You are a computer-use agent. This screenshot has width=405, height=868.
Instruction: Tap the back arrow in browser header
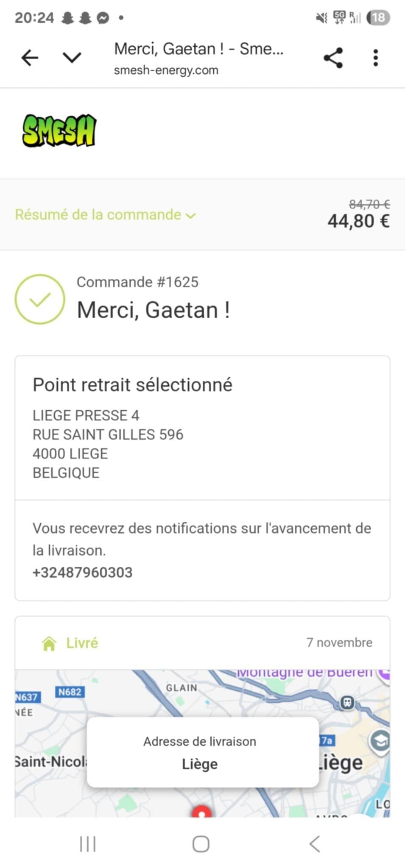[30, 58]
